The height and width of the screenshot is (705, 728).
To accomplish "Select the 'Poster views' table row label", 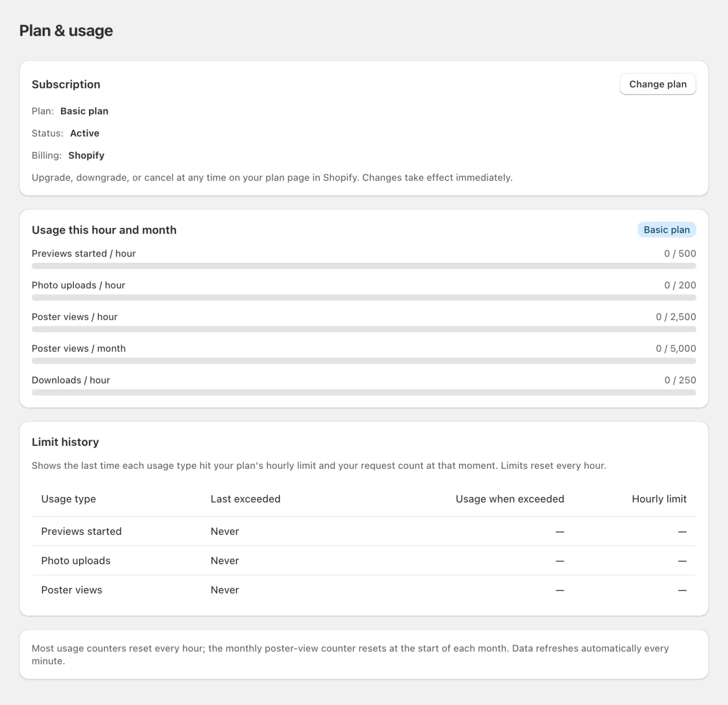I will (72, 590).
